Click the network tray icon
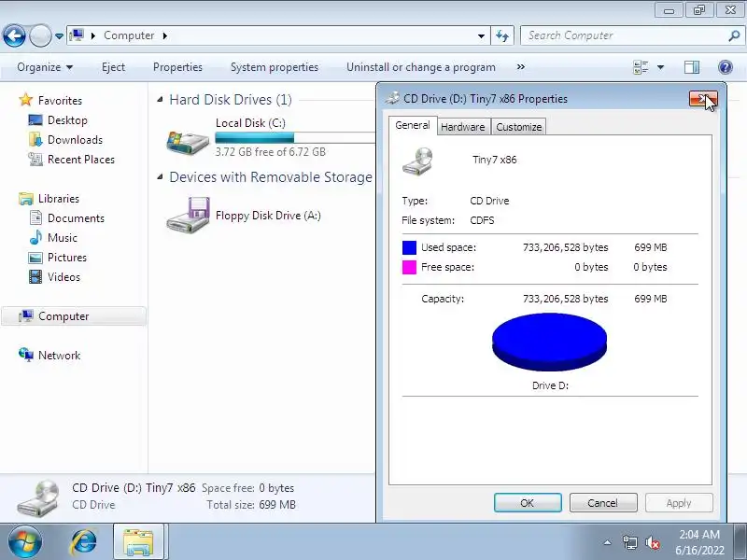Screen dimensions: 747x560 tap(629, 542)
